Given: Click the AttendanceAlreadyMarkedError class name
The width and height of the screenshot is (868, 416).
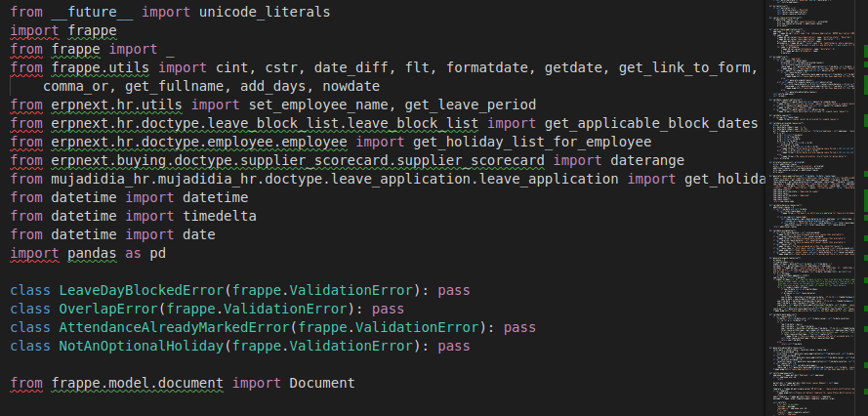Looking at the screenshot, I should pyautogui.click(x=175, y=328).
